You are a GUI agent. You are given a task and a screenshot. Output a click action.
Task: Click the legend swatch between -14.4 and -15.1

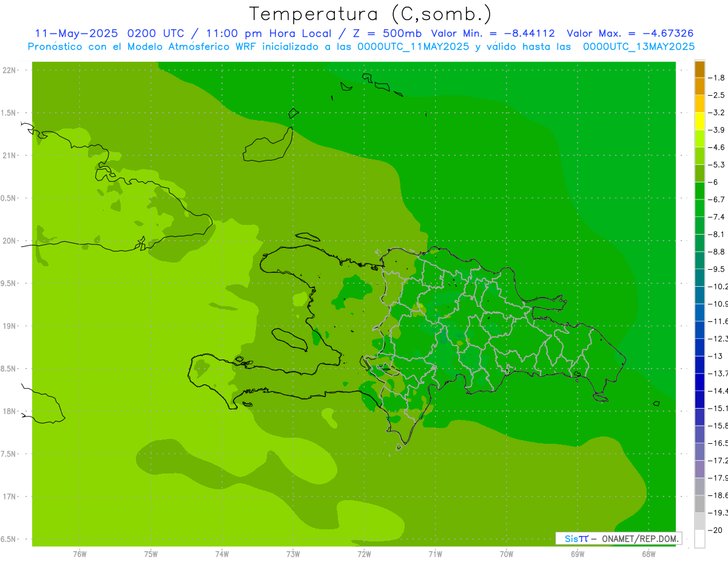point(699,400)
